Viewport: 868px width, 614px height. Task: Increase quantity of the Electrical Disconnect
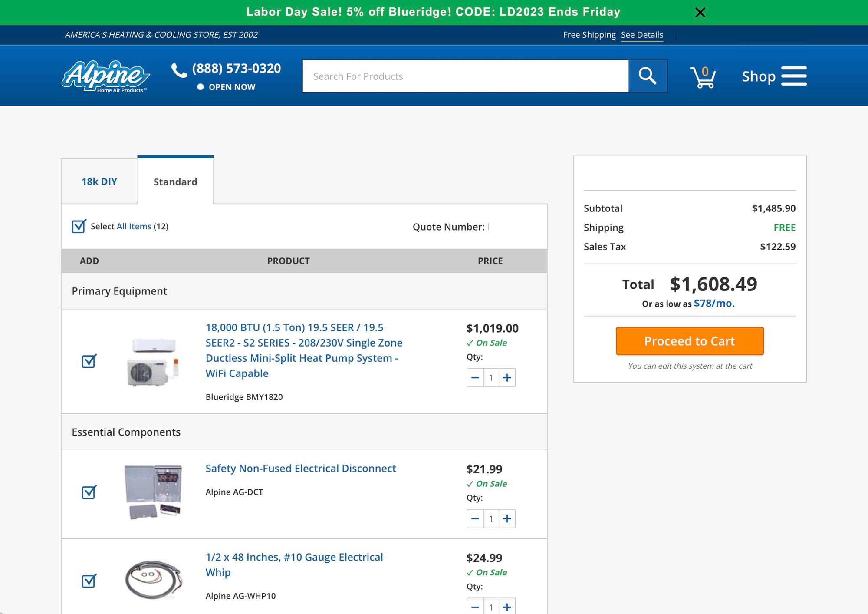[x=507, y=518]
